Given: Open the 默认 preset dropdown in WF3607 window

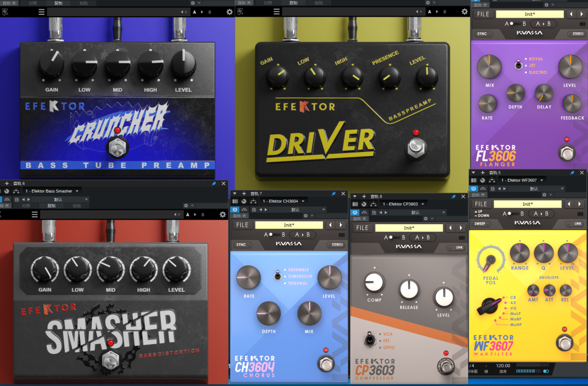Looking at the screenshot, I should pyautogui.click(x=536, y=189).
